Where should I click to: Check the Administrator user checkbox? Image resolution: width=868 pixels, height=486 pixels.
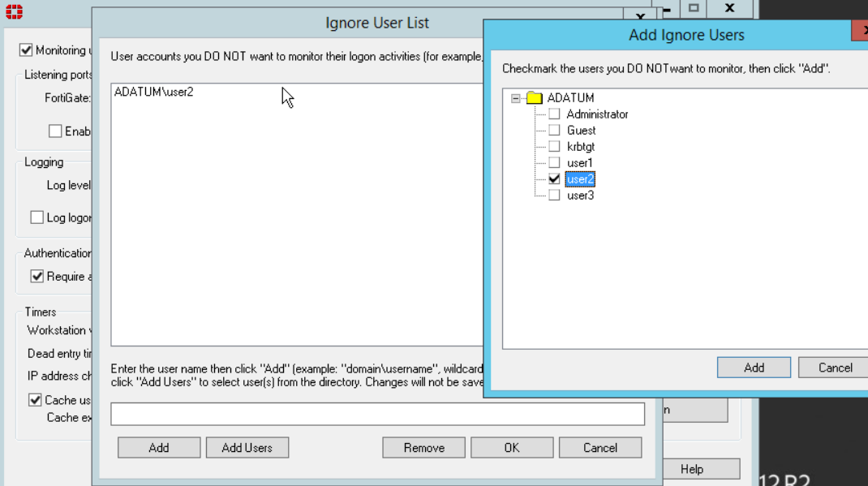(x=555, y=114)
